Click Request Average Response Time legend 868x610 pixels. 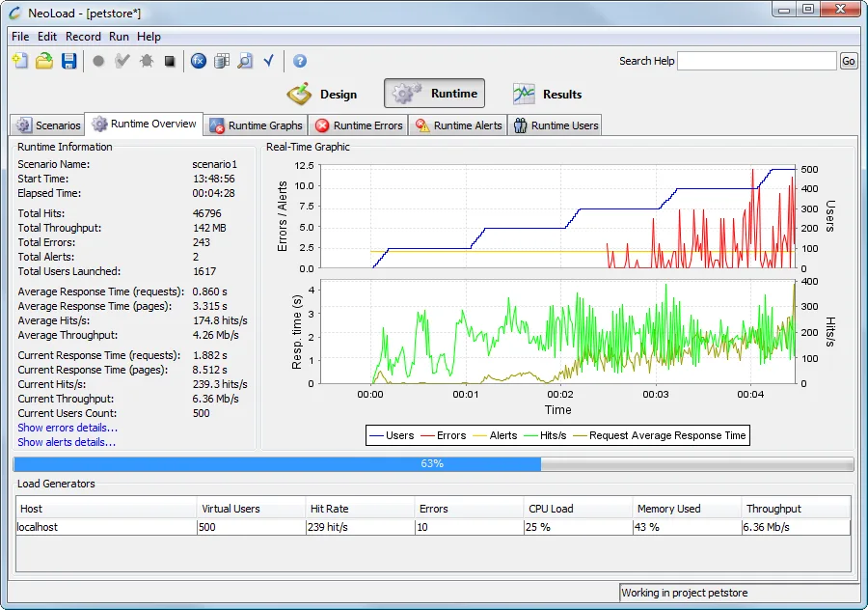pos(660,435)
